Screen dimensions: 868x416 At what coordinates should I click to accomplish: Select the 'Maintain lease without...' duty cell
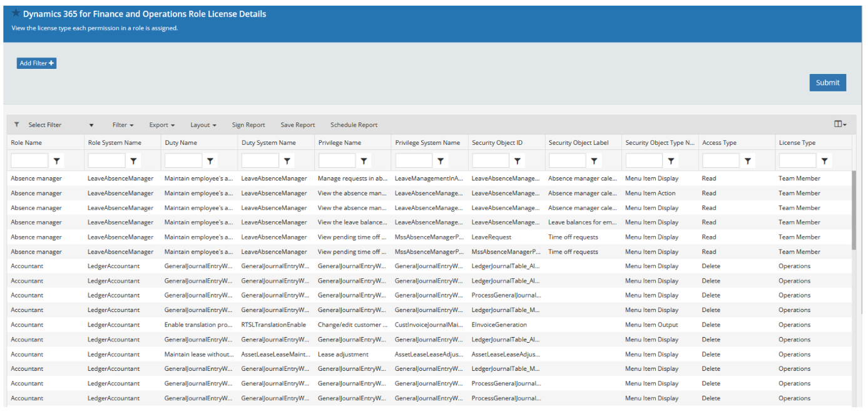click(199, 355)
